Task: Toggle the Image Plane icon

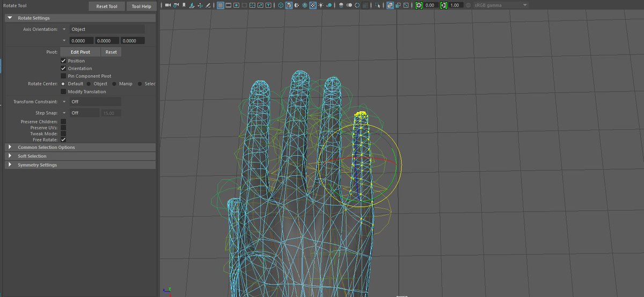Action: point(191,5)
